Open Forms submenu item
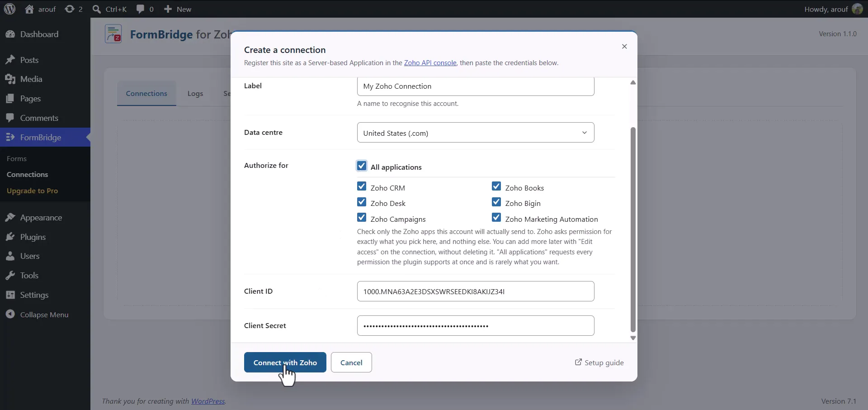This screenshot has width=868, height=410. click(x=17, y=159)
